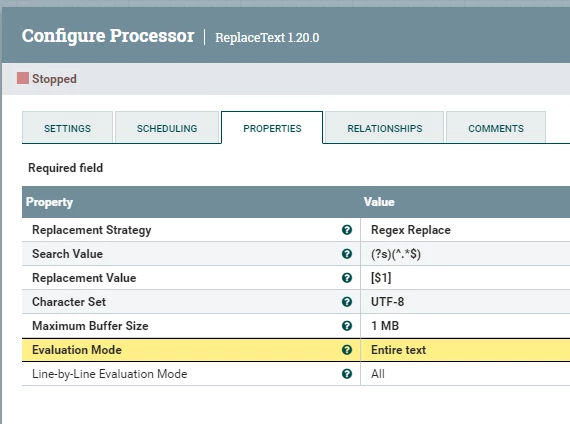
Task: Open the Relationships tab
Action: click(385, 128)
